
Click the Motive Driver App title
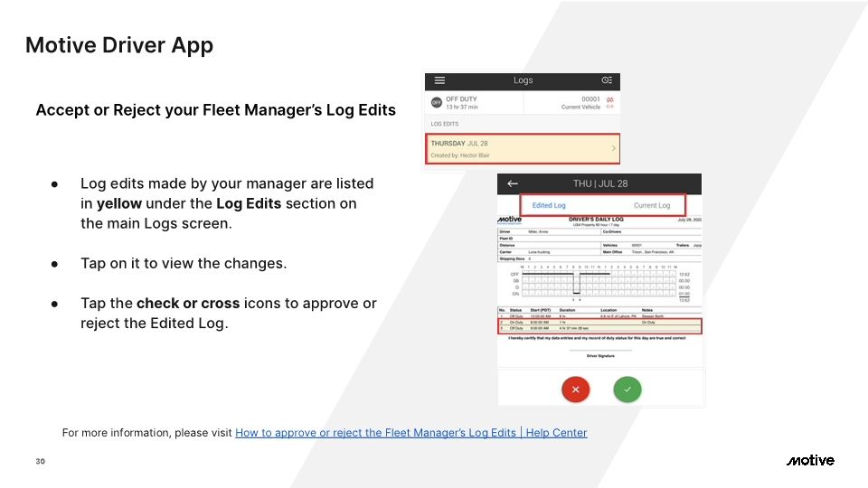[x=119, y=45]
